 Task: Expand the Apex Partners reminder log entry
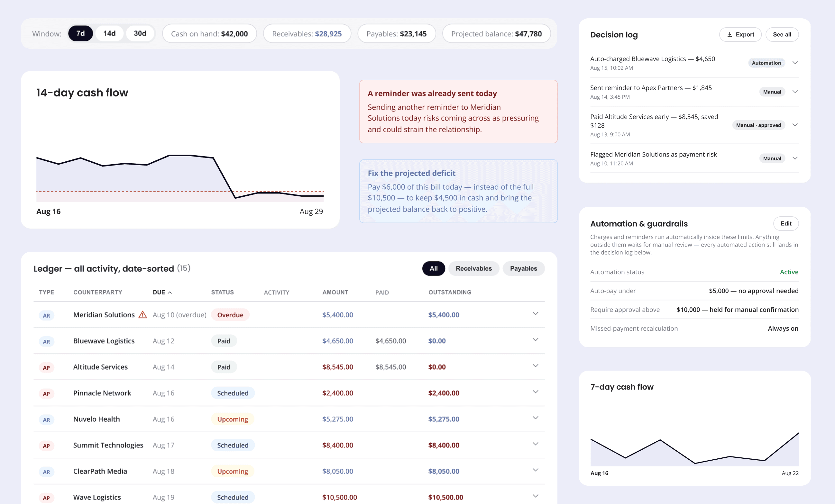(x=795, y=92)
